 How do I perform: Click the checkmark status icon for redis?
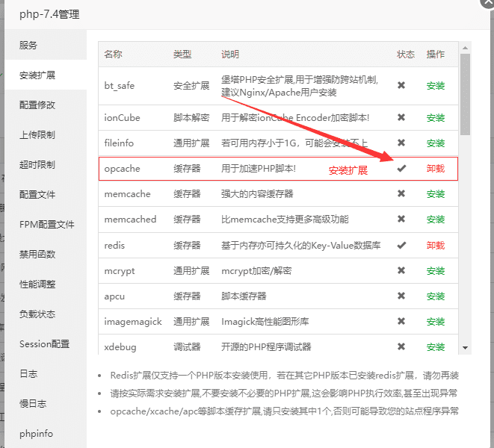[401, 245]
